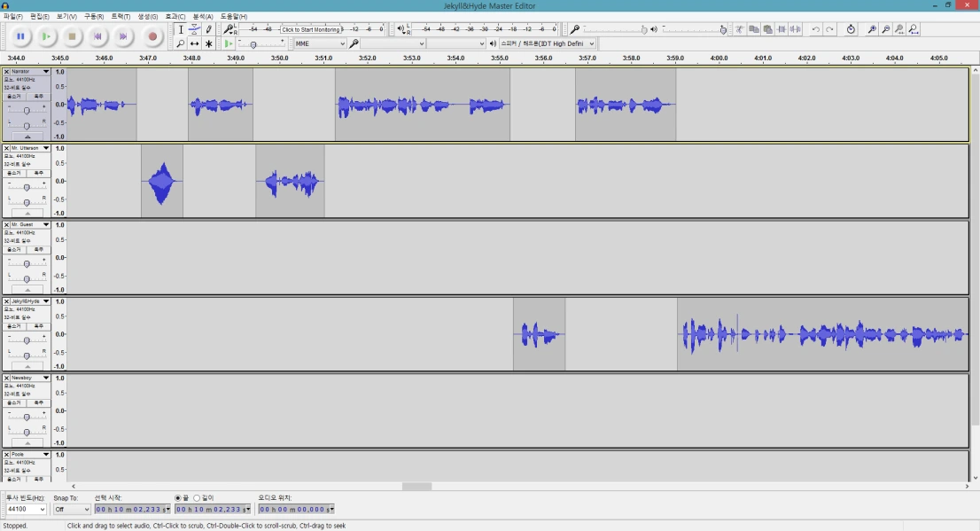Select the Time Shift tool
Screen dimensions: 980x531
pos(194,43)
